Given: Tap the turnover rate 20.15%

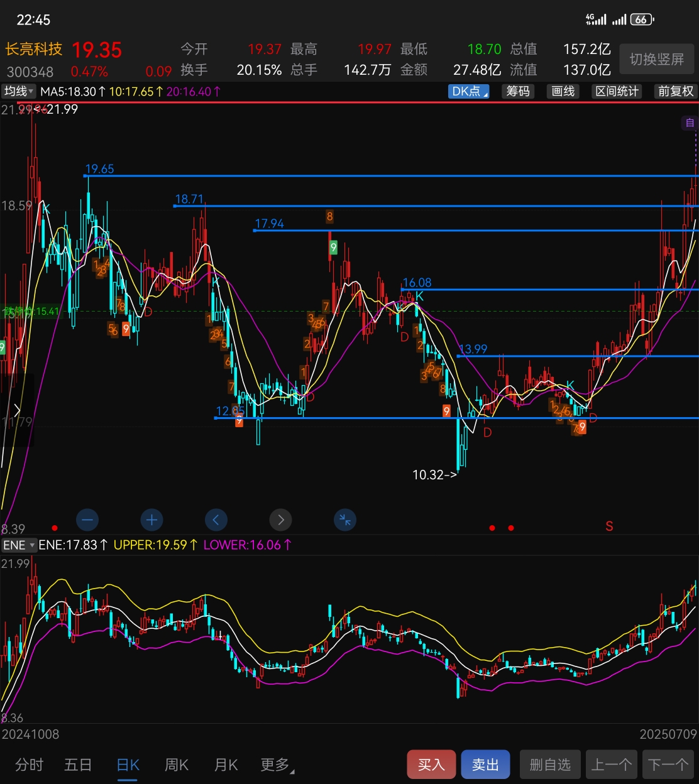Looking at the screenshot, I should click(259, 70).
